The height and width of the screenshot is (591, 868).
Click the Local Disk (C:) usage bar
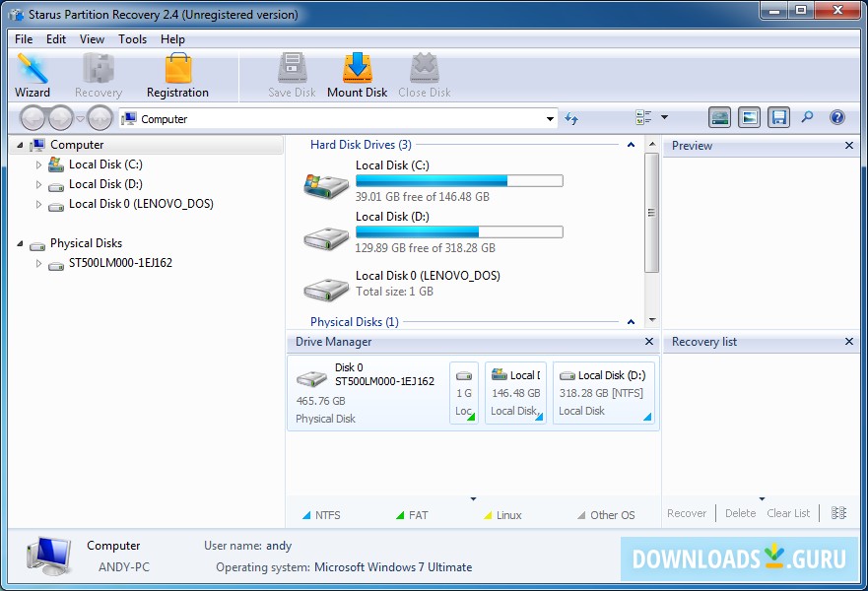pyautogui.click(x=459, y=181)
